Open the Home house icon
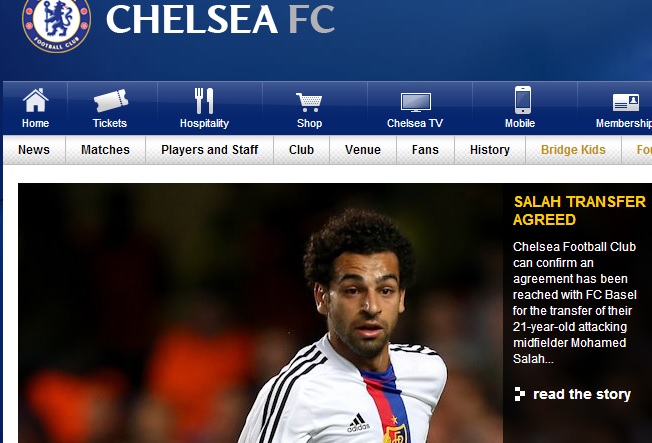This screenshot has width=652, height=443. [x=35, y=100]
